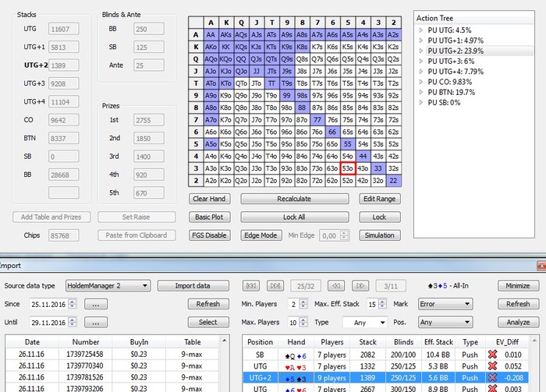Image resolution: width=546 pixels, height=392 pixels.
Task: Expand PU UTG+1: 4.97% node
Action: [x=421, y=41]
